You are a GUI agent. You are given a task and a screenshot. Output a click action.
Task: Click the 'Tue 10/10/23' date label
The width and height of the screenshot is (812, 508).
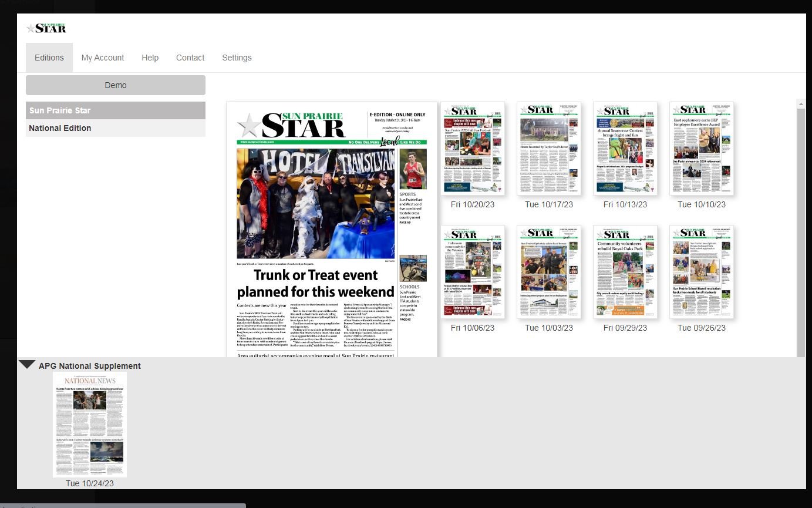702,204
